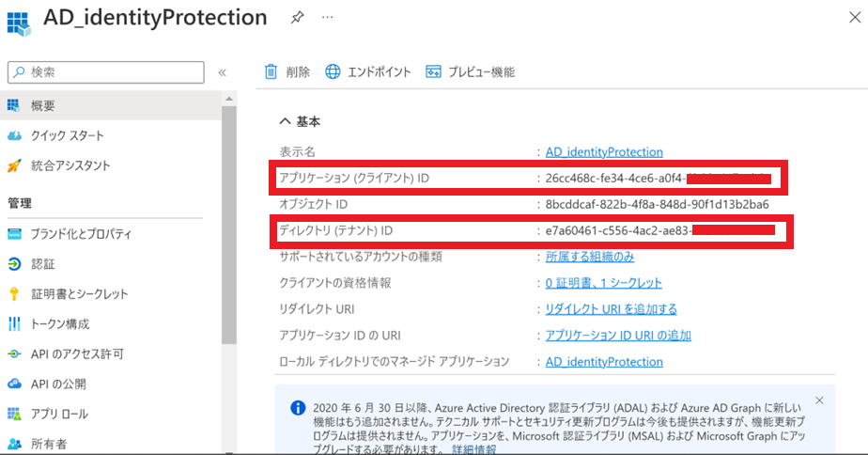Open 所属する組織のみ link
Viewport: 868px width, 455px height.
[x=590, y=257]
